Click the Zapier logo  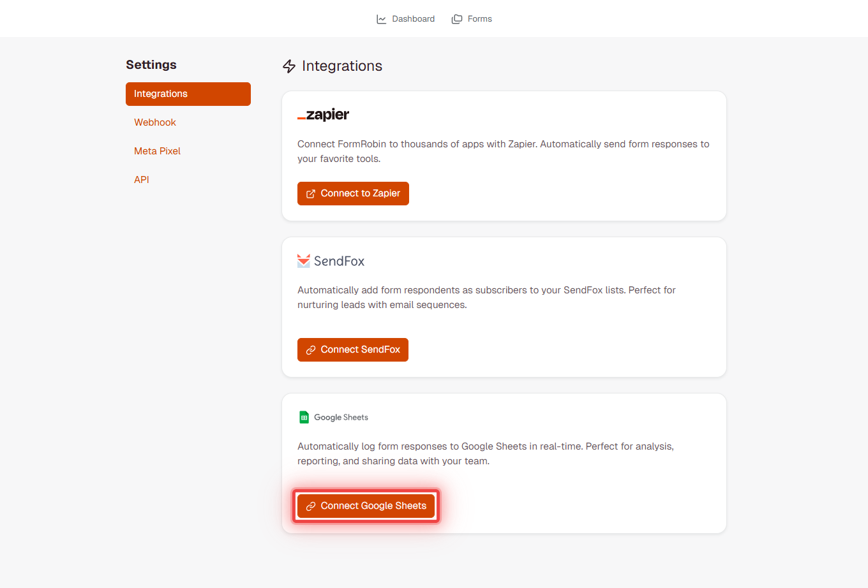pyautogui.click(x=323, y=114)
